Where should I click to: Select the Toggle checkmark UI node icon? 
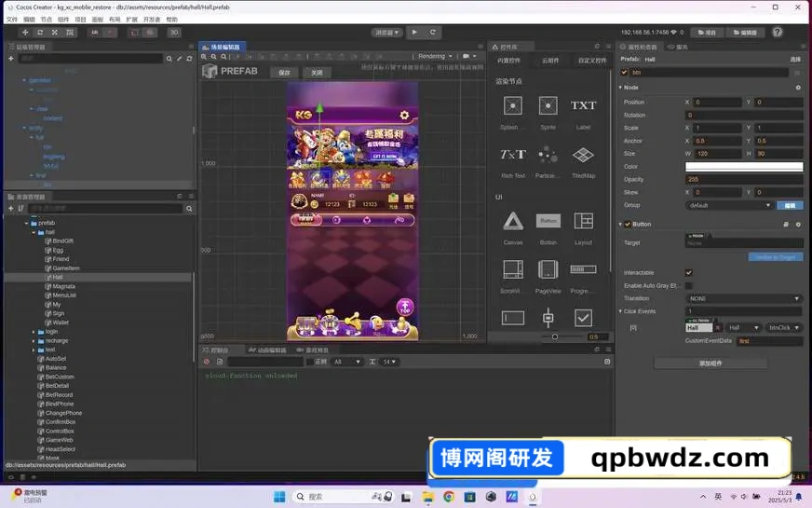pos(583,318)
